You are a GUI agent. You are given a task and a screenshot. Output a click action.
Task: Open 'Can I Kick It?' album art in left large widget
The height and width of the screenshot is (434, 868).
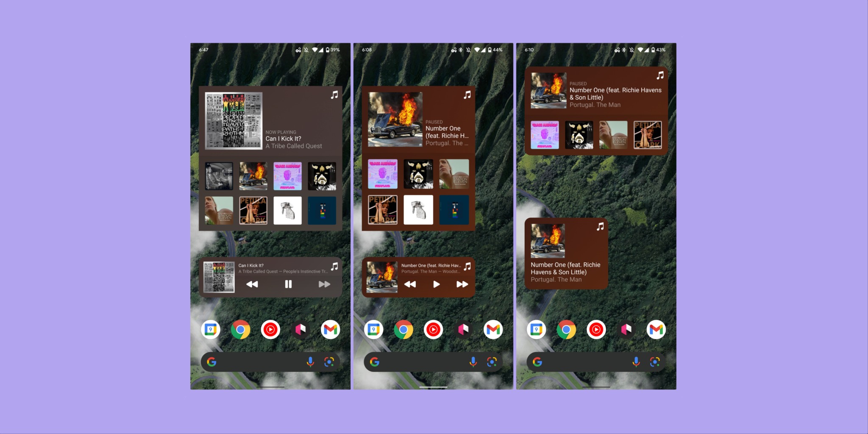coord(234,121)
